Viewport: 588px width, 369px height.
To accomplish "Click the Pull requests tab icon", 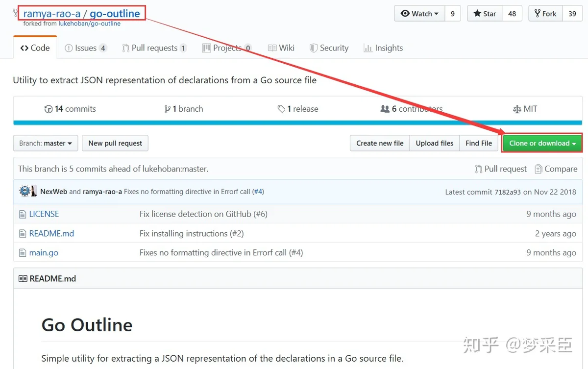I will [x=125, y=48].
